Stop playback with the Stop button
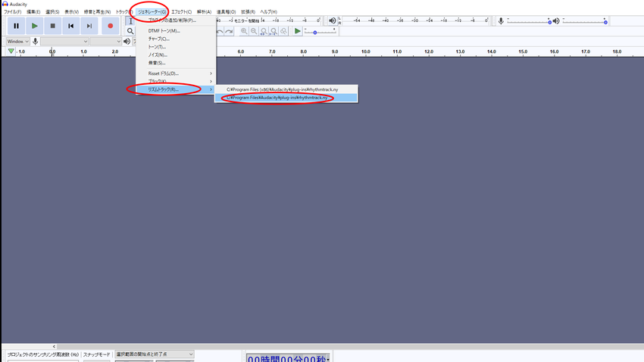This screenshot has height=362, width=644. [52, 26]
